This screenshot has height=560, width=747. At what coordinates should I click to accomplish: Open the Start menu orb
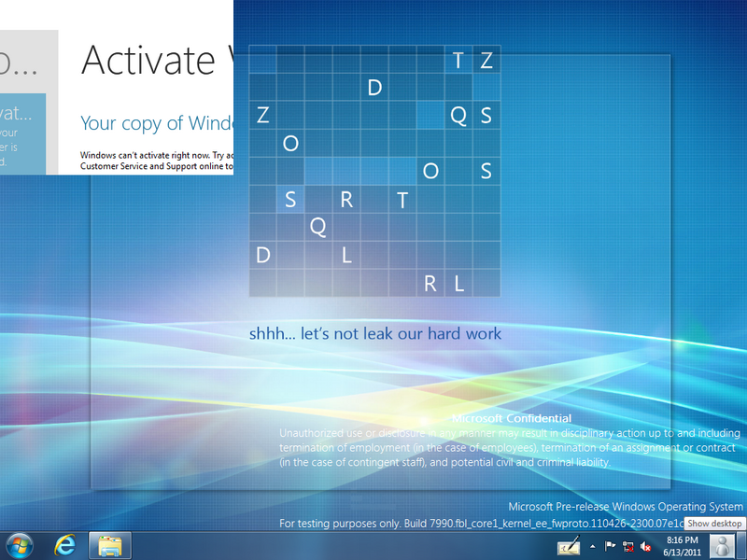click(20, 545)
